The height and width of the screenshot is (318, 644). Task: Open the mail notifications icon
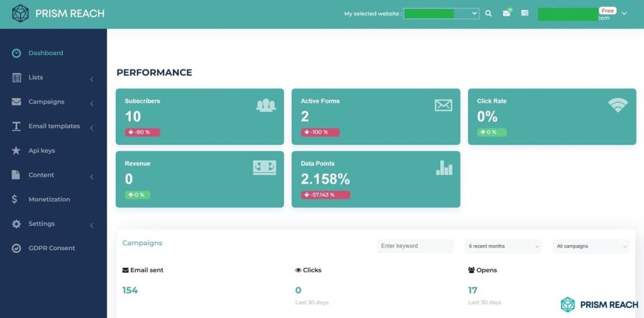pos(506,13)
